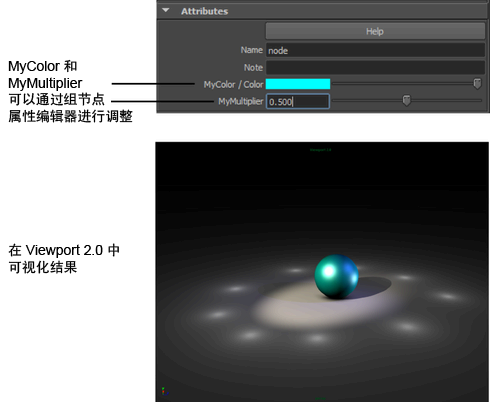Open Help from the attributes panel
Screen dimensions: 490x402
375,31
